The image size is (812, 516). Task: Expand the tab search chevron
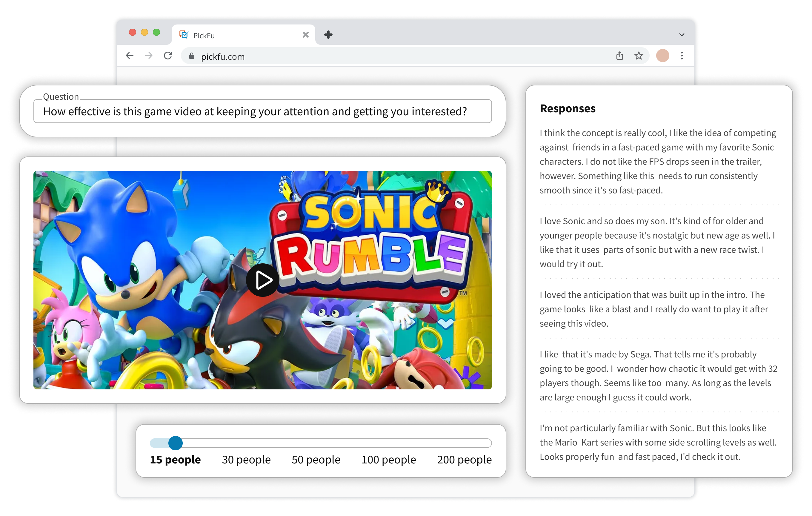(x=682, y=35)
